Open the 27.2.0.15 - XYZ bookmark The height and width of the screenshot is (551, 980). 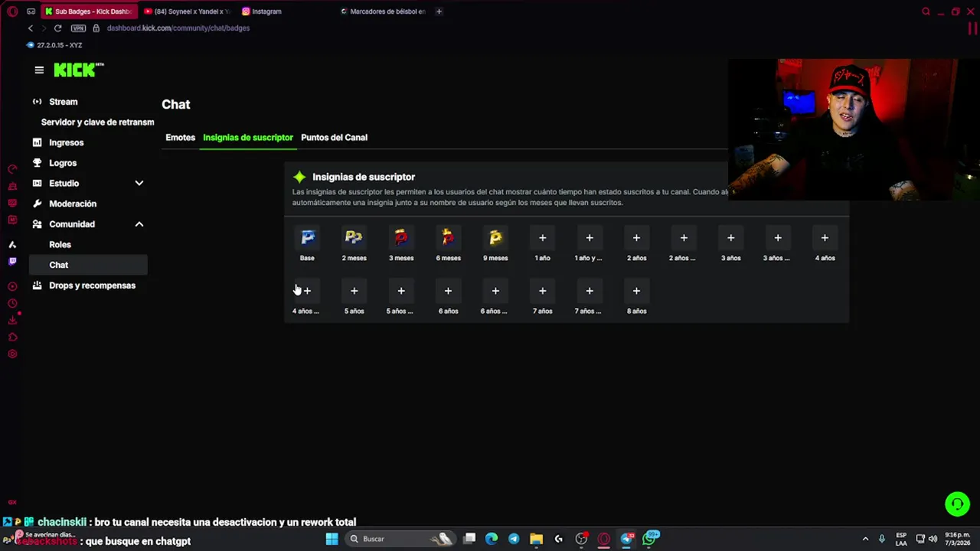coord(54,45)
